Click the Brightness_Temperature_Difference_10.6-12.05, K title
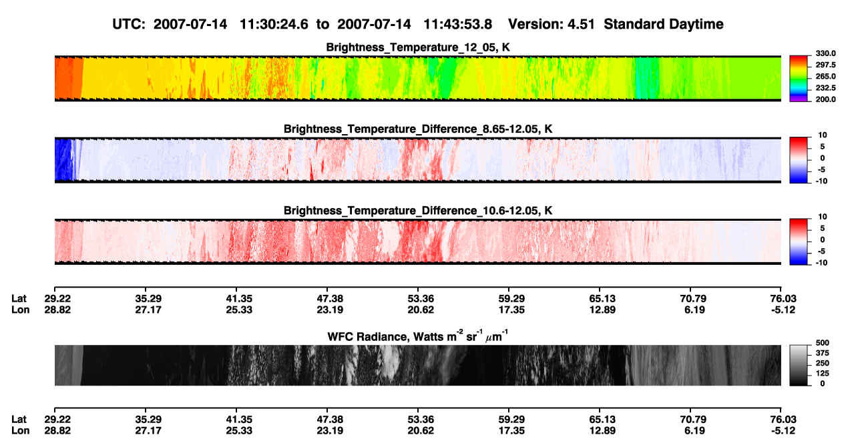868x445 pixels. [418, 211]
